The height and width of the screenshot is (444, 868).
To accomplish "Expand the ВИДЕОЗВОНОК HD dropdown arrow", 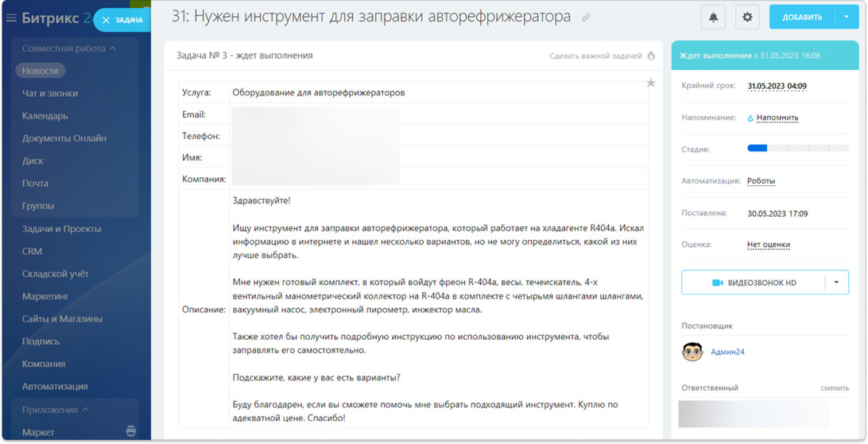I will 836,282.
